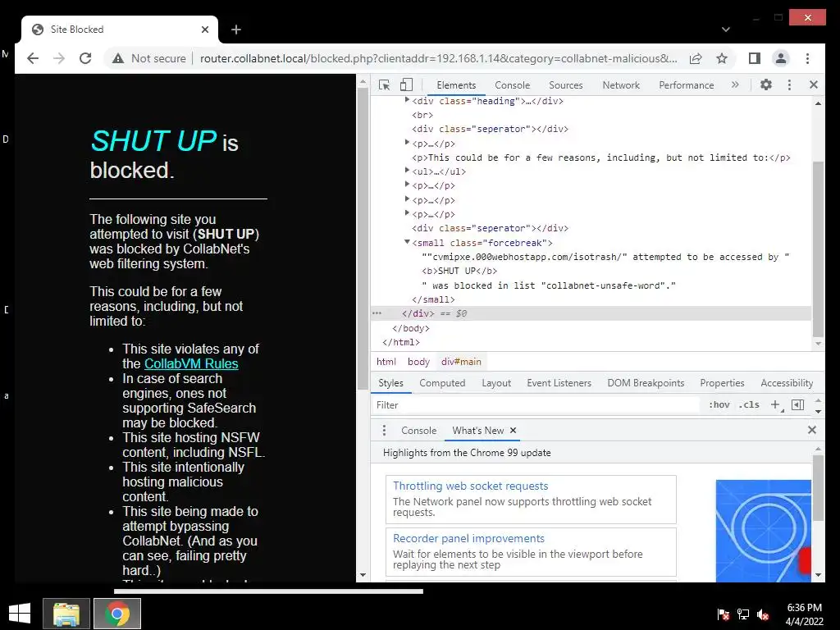Switch to the Sources tab
The height and width of the screenshot is (630, 840).
(566, 85)
